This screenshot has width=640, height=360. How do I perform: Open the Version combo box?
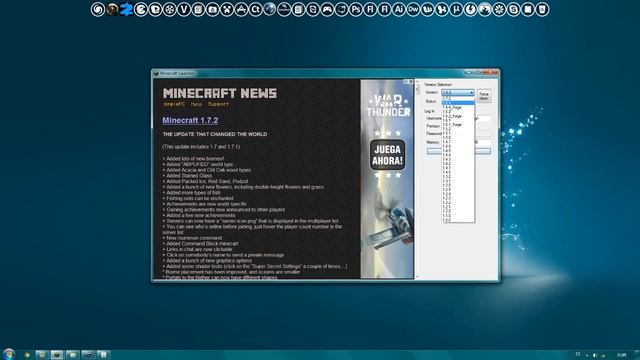[x=458, y=93]
